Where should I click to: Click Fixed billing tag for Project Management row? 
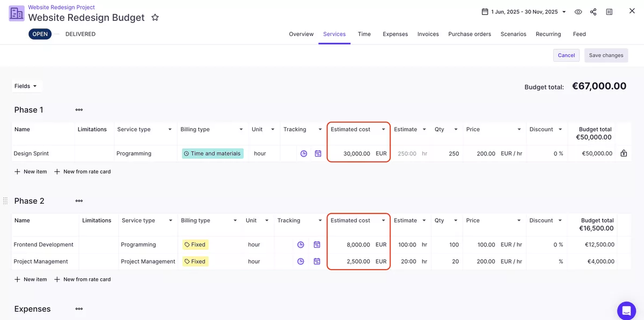(x=195, y=262)
